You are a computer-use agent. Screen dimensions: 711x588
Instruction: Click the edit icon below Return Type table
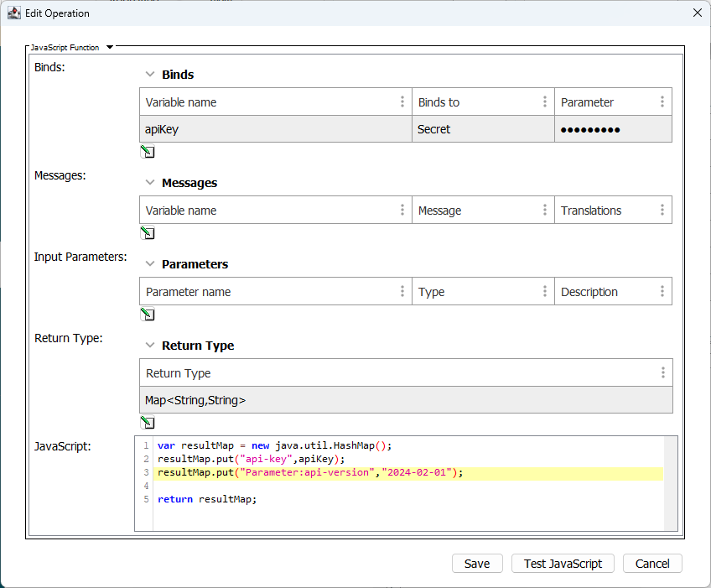point(148,423)
